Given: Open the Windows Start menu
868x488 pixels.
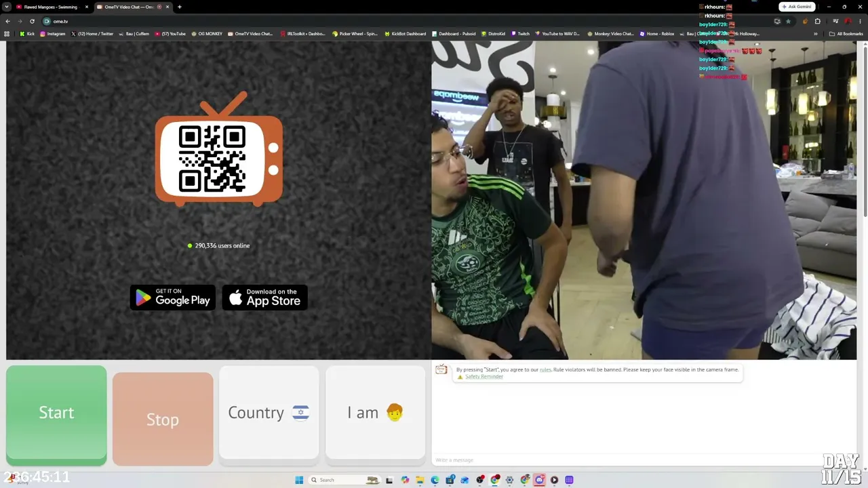Looking at the screenshot, I should 299,480.
